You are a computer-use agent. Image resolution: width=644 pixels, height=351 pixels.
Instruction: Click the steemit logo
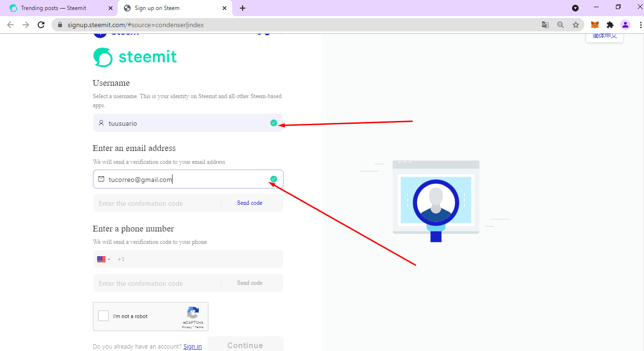point(135,57)
